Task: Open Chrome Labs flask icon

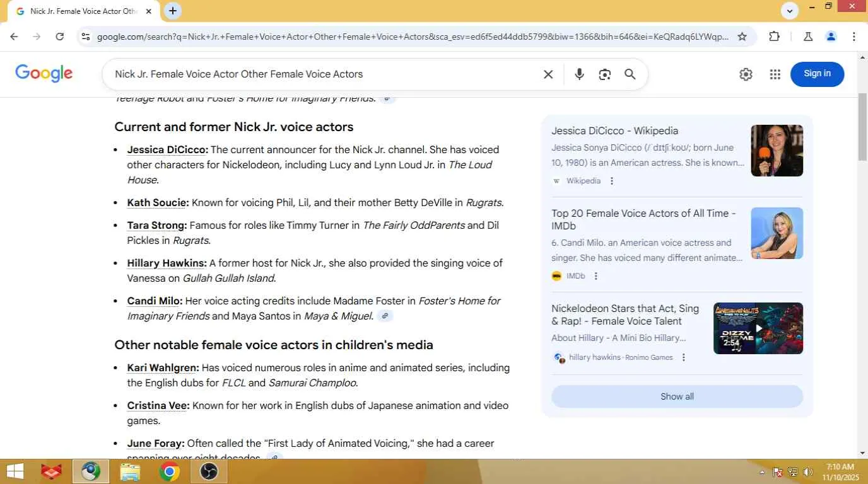Action: [x=808, y=37]
